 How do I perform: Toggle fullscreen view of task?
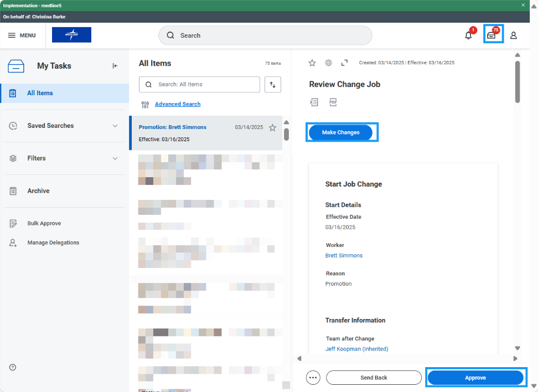pyautogui.click(x=344, y=63)
